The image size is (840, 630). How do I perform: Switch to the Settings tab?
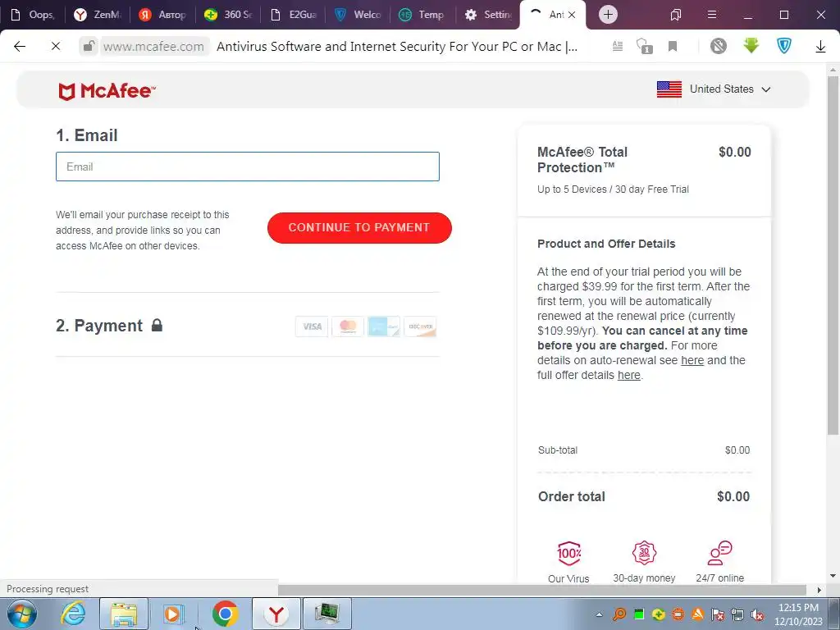tap(488, 15)
